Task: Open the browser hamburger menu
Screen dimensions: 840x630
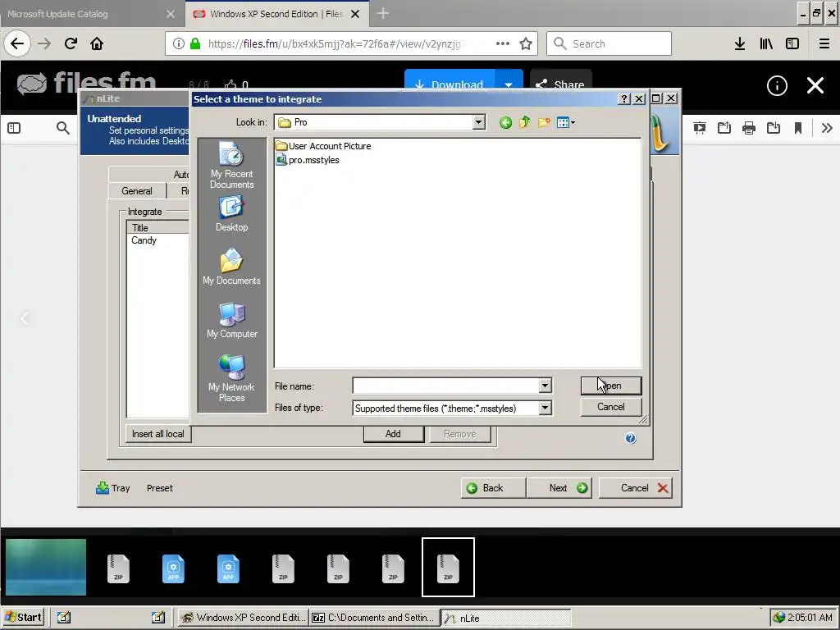Action: coord(824,43)
